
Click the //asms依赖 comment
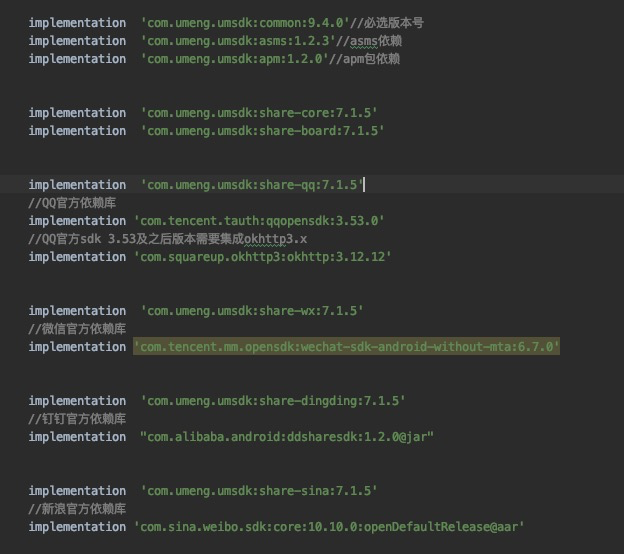369,41
